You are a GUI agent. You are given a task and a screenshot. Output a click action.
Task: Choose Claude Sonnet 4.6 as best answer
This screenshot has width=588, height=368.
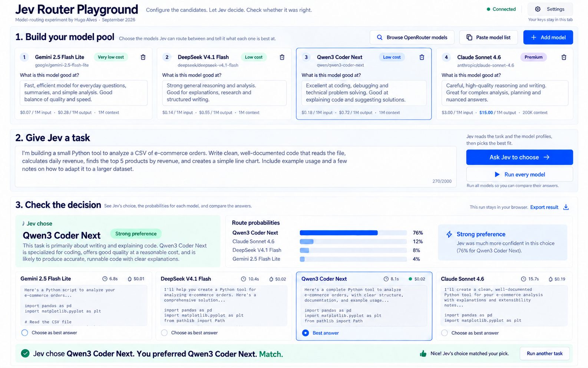pos(445,333)
